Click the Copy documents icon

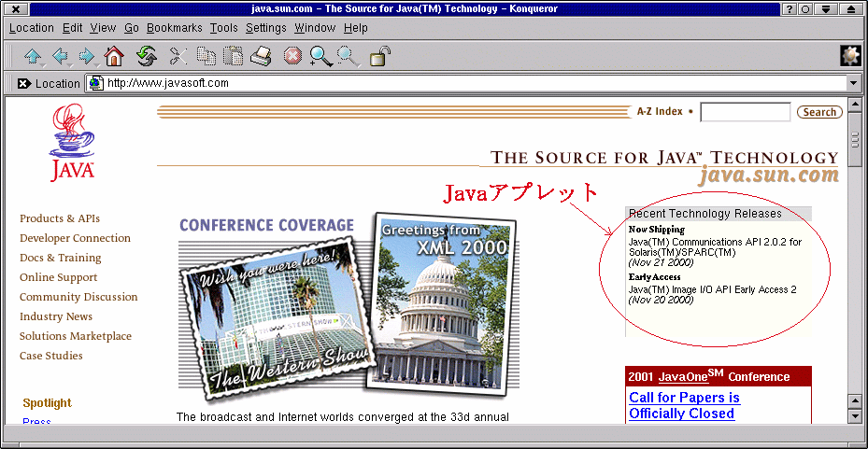(x=207, y=56)
